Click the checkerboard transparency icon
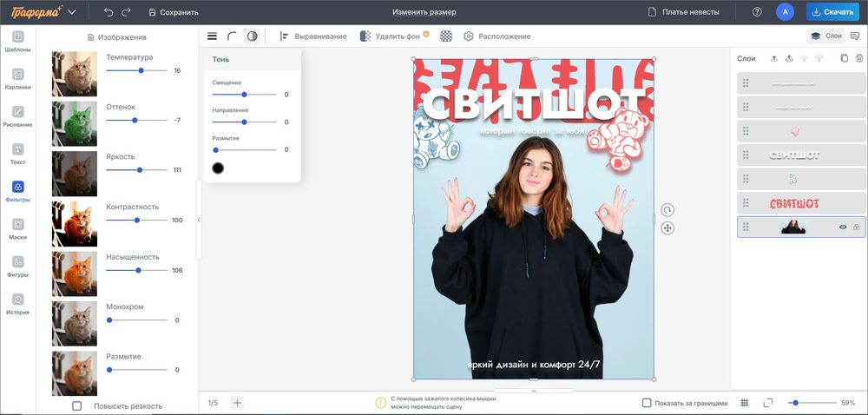The image size is (868, 415). click(x=446, y=36)
